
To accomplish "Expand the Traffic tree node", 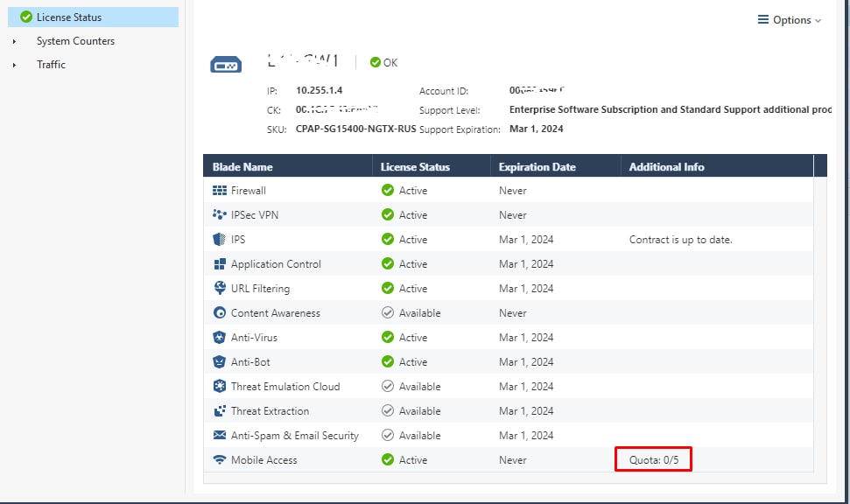I will pyautogui.click(x=14, y=65).
